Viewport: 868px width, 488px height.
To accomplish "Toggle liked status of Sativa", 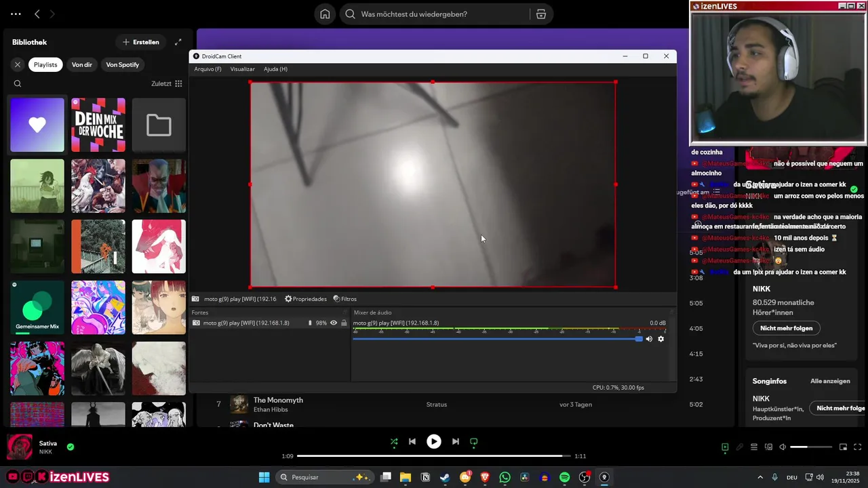I will tap(71, 447).
